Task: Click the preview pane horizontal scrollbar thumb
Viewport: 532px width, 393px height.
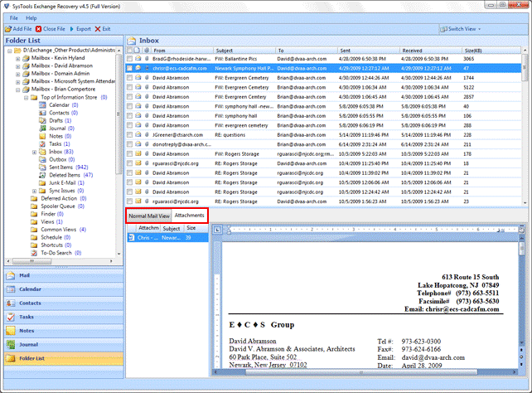Action: coord(361,372)
